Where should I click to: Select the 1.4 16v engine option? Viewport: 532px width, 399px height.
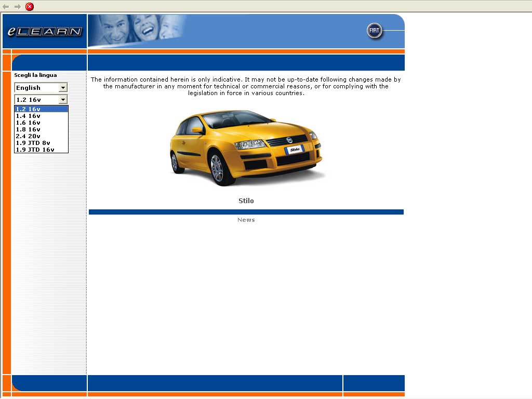(x=41, y=116)
